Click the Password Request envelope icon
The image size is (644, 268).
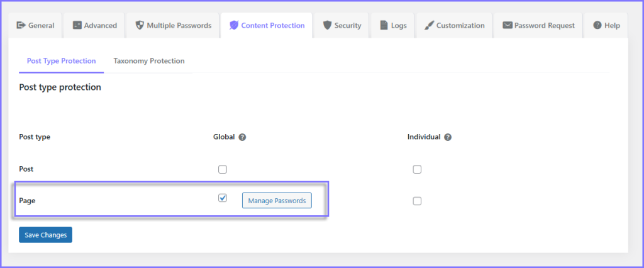click(507, 26)
